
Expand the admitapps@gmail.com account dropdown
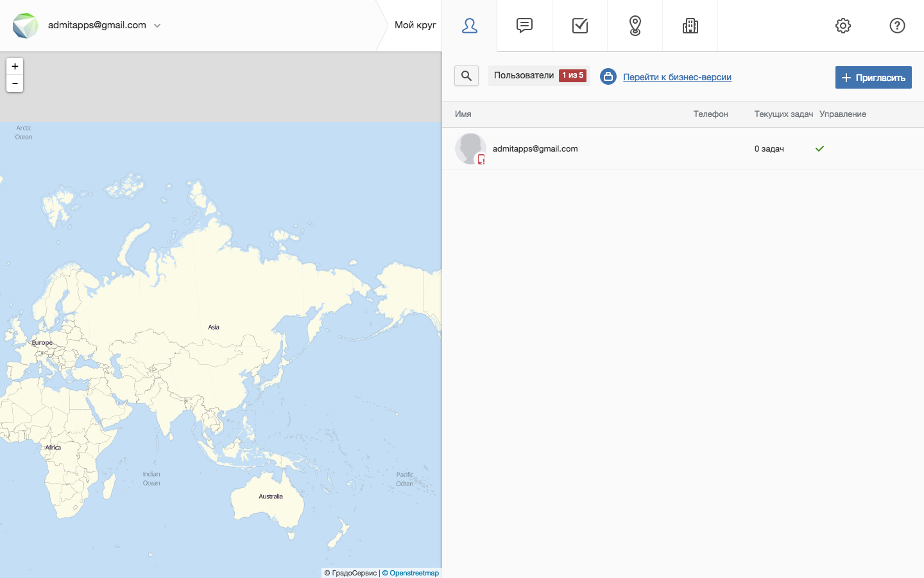[157, 26]
